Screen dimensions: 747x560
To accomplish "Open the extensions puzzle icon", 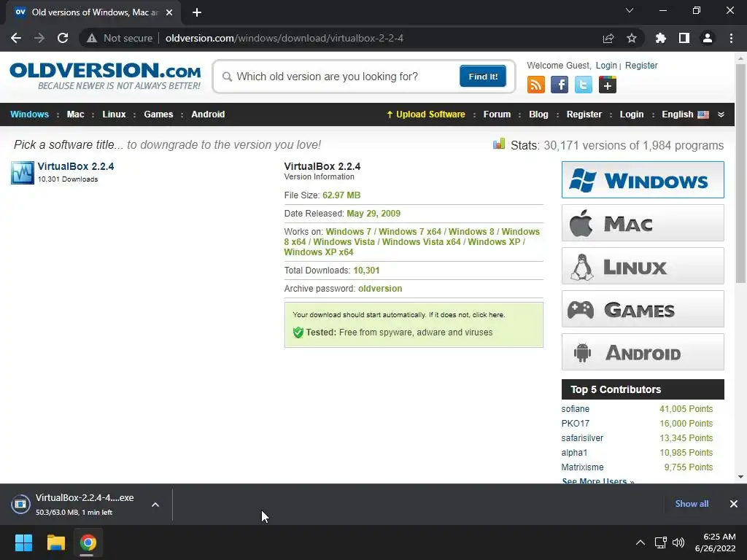I will pyautogui.click(x=660, y=38).
